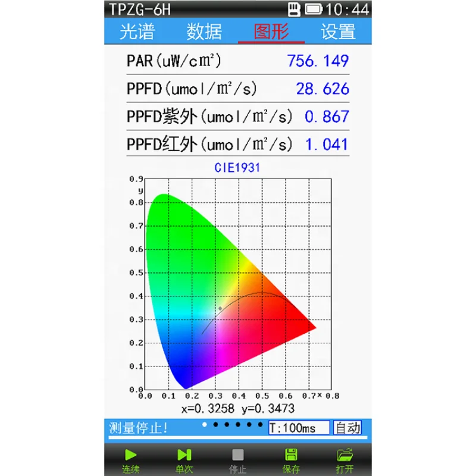Viewport: 476px width, 476px height.
Task: Click the TPZG-6H device title
Action: coord(140,10)
